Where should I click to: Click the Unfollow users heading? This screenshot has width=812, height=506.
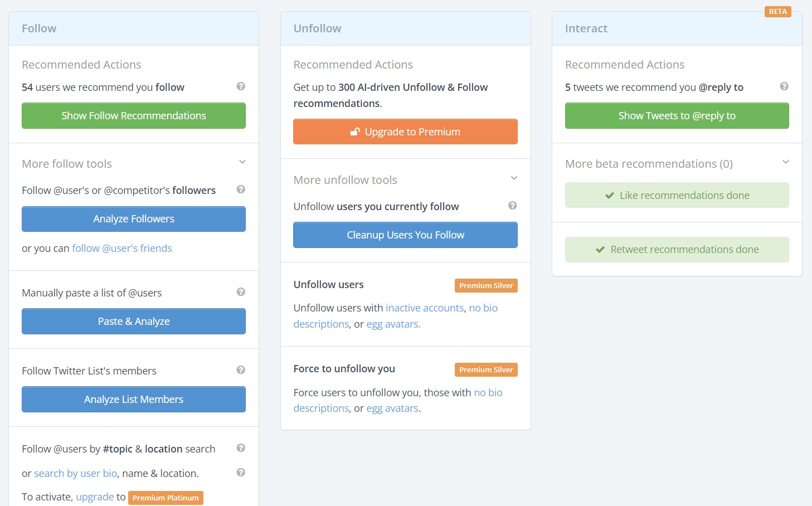tap(328, 285)
